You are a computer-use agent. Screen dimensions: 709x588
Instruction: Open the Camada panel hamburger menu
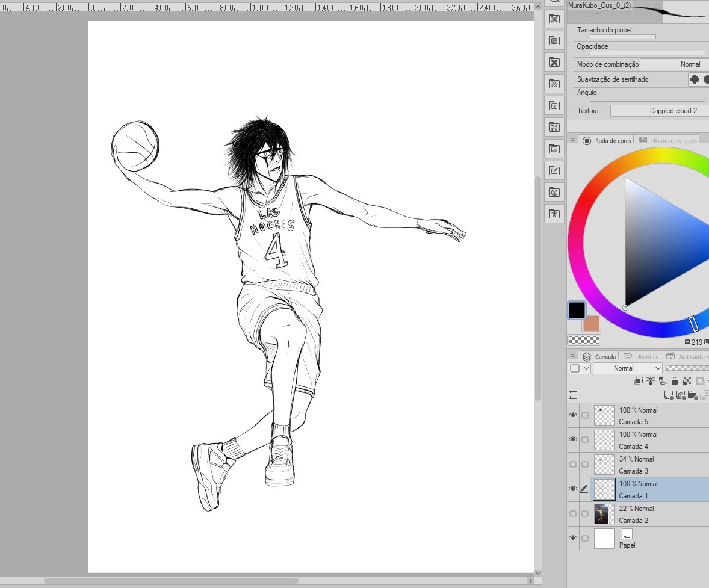[x=573, y=356]
